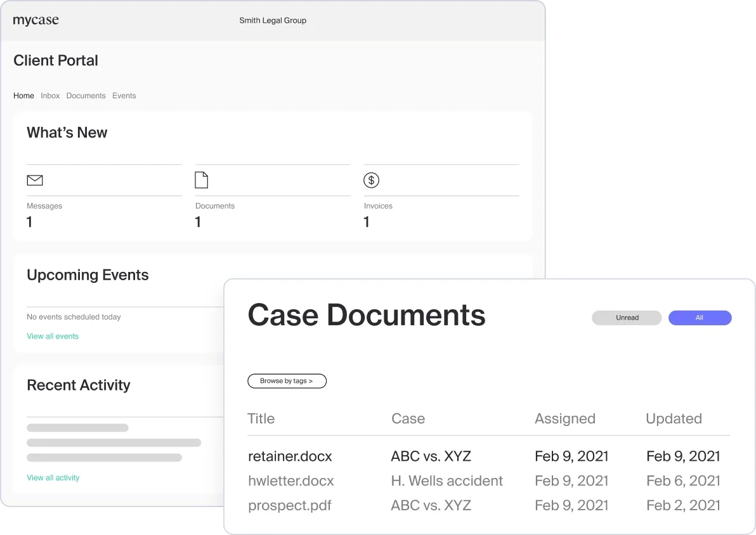This screenshot has height=535, width=756.
Task: Go to the Documents tab
Action: coord(86,96)
